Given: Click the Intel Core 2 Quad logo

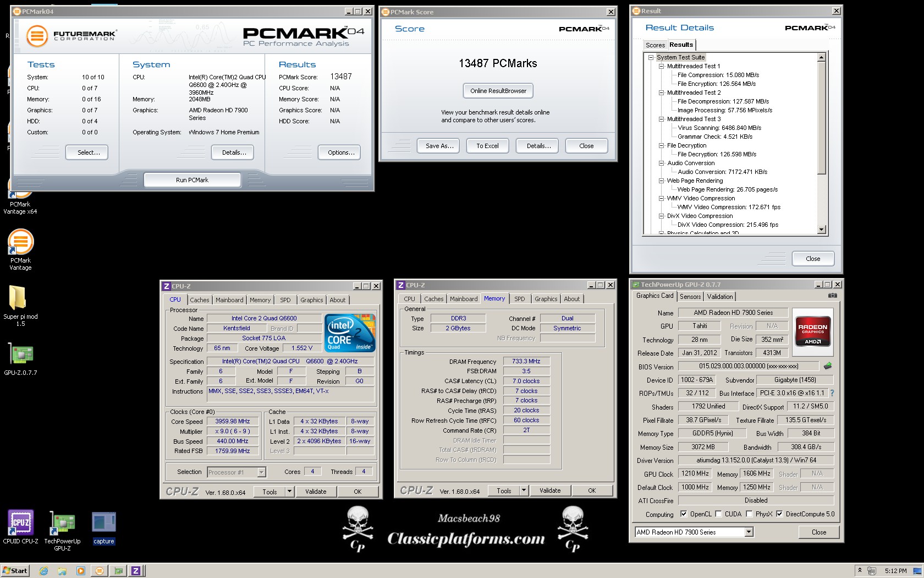Looking at the screenshot, I should [350, 332].
